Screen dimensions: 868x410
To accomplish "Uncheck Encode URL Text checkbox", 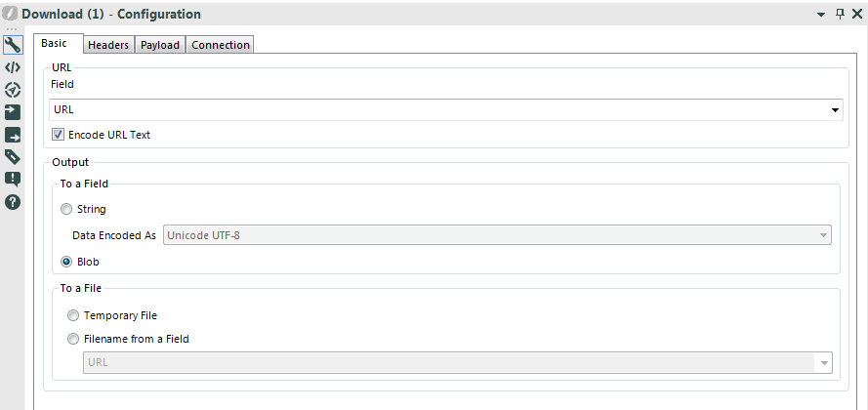I will tap(58, 135).
